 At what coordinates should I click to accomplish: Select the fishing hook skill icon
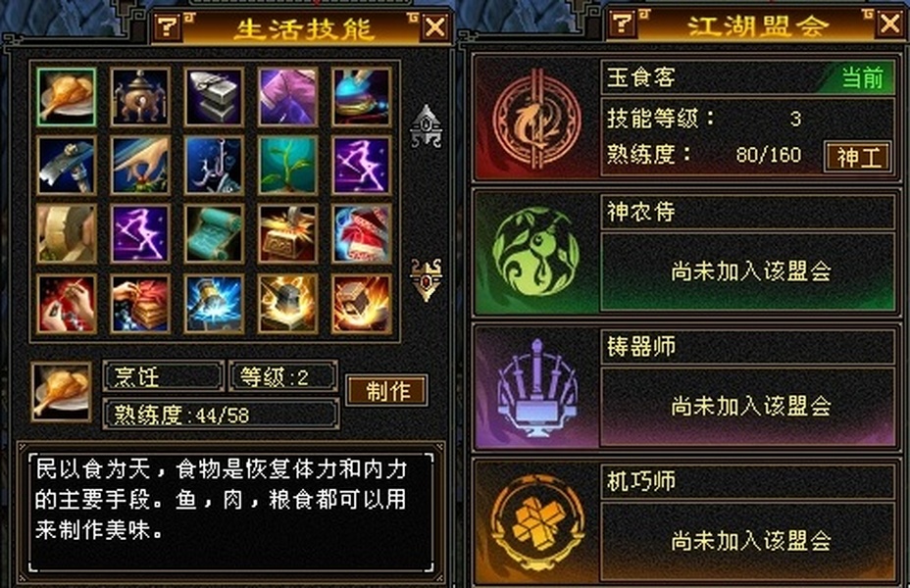[214, 166]
